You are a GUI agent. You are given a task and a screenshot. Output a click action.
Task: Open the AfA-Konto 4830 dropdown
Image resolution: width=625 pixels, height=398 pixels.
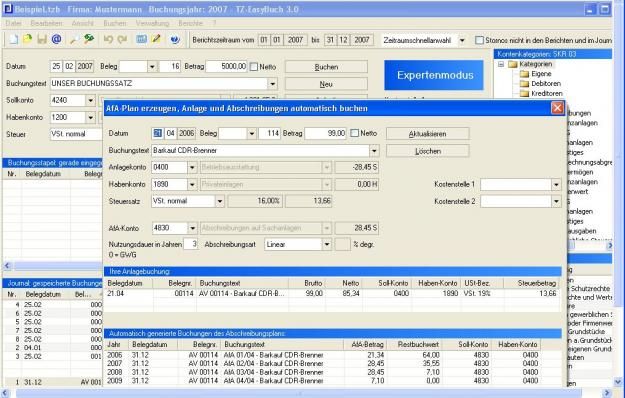[193, 228]
